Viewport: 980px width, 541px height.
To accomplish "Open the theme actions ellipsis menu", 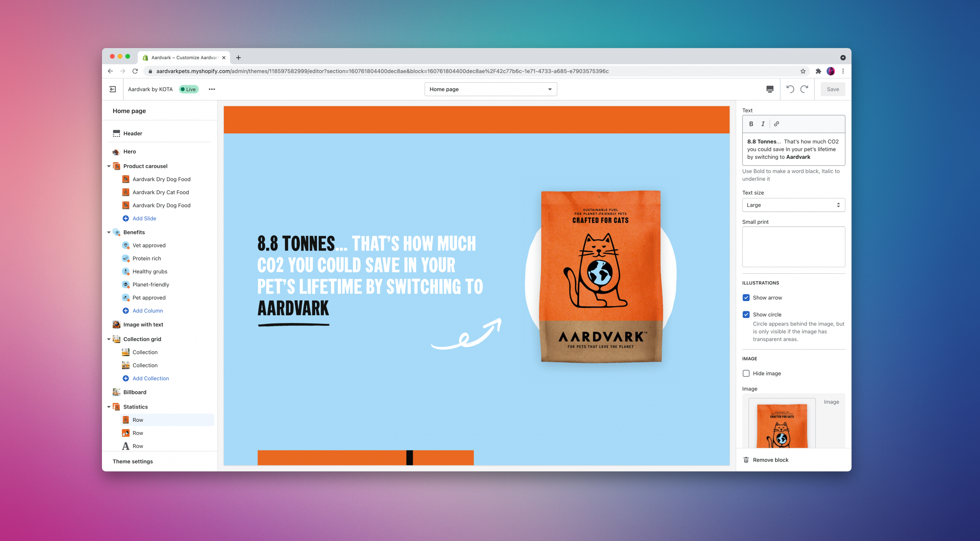I will click(x=212, y=89).
